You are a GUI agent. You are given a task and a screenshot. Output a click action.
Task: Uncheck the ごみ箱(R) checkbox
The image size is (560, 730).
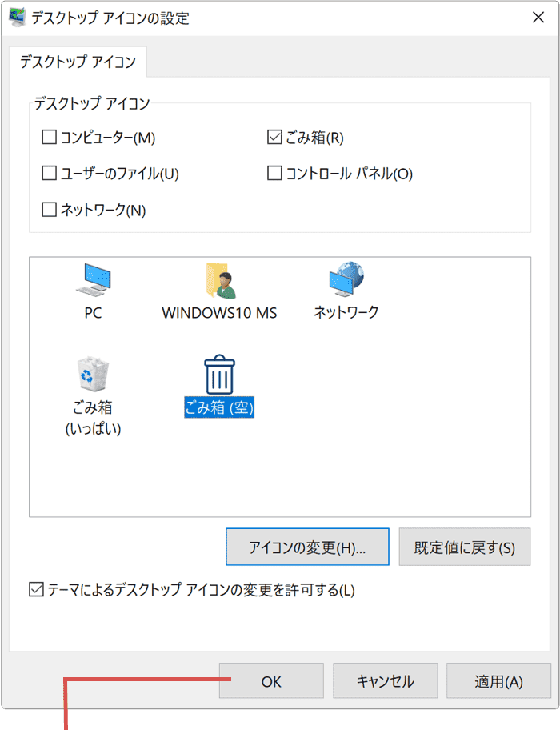pos(274,138)
